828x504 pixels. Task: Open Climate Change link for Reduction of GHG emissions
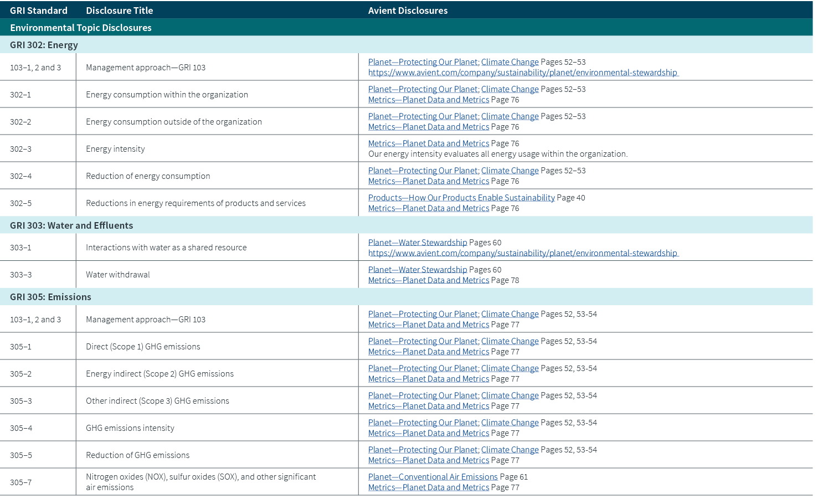point(510,450)
